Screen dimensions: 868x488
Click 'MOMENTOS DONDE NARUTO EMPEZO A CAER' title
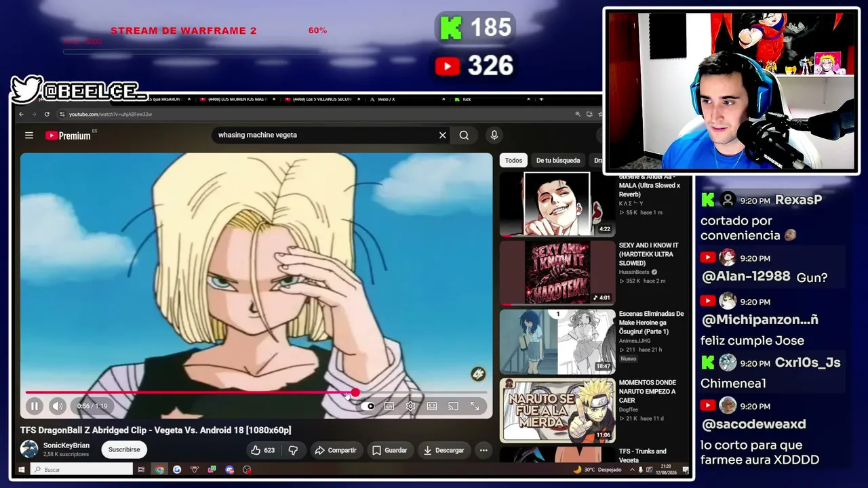coord(648,391)
